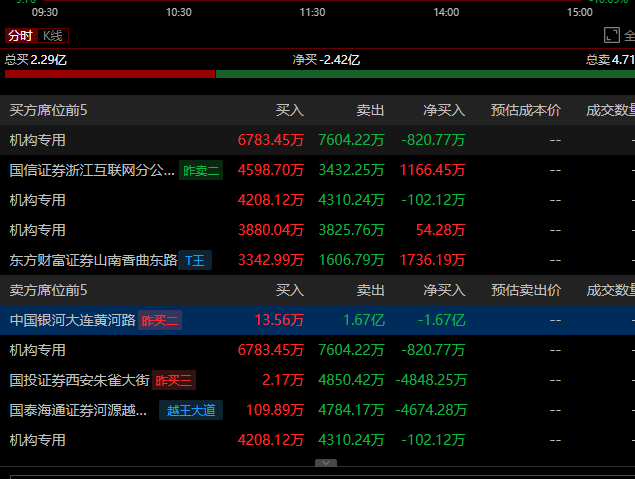The width and height of the screenshot is (635, 479).
Task: Switch to the K线 chart tab
Action: (x=53, y=36)
